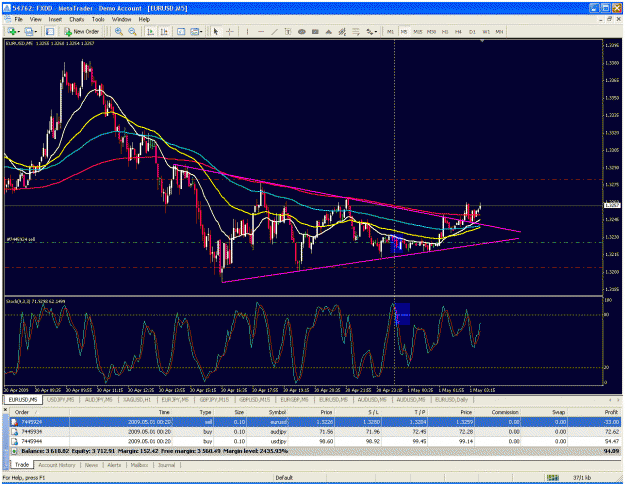The image size is (625, 484).
Task: Open the Window menu
Action: [121, 19]
